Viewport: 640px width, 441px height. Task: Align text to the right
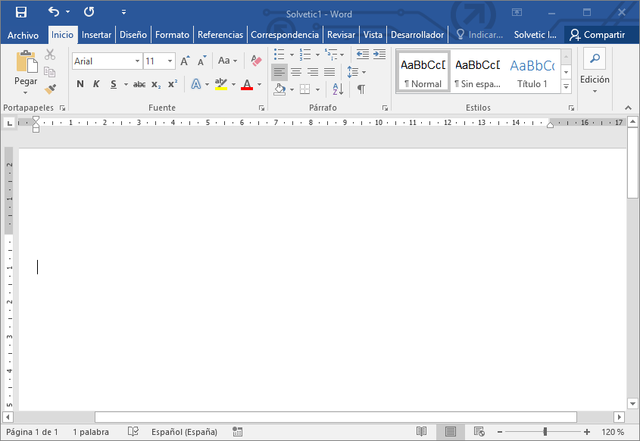pyautogui.click(x=313, y=72)
